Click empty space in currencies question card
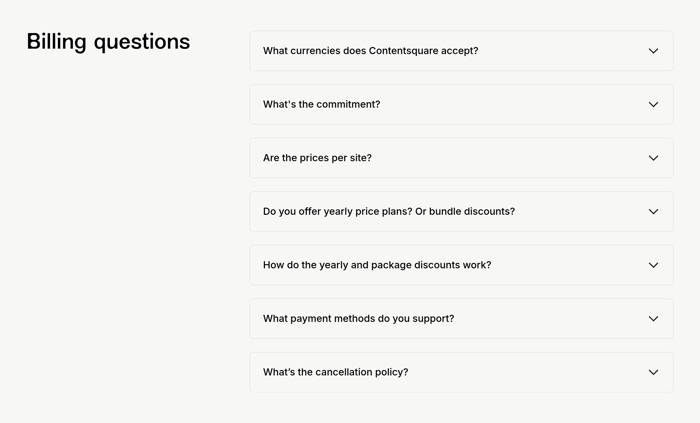This screenshot has width=700, height=423. click(x=560, y=51)
